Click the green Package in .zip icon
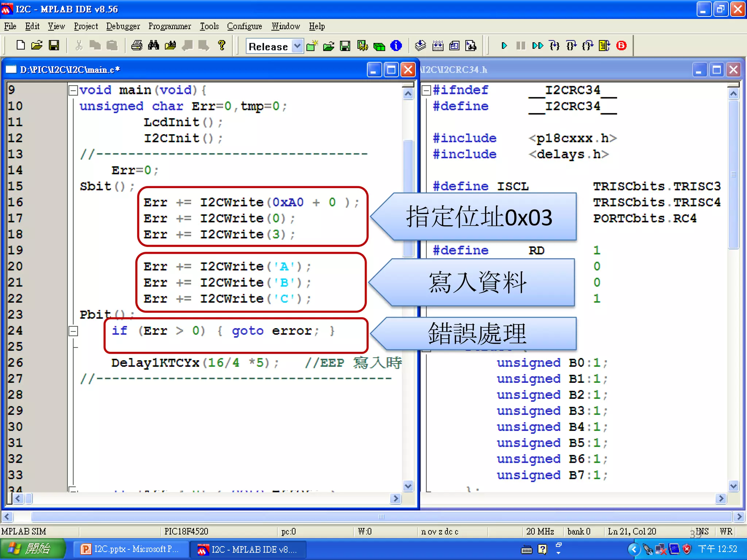The width and height of the screenshot is (747, 560). click(379, 46)
